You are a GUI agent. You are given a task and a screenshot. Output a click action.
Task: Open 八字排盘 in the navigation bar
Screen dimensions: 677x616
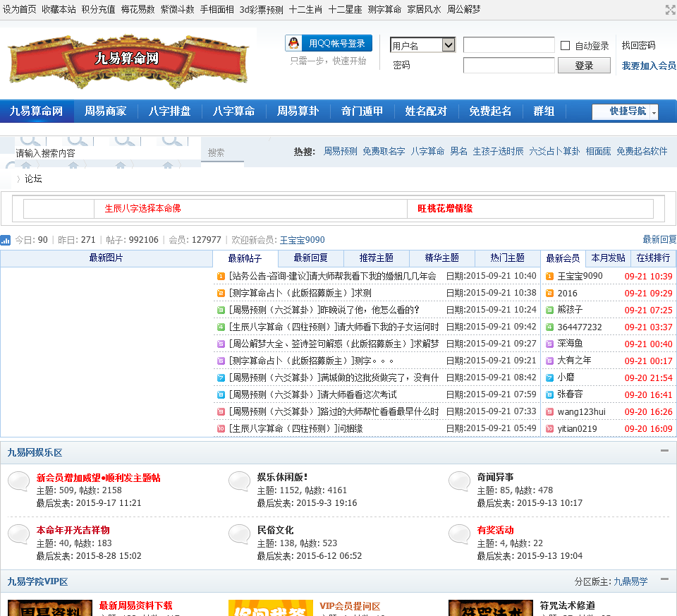170,111
